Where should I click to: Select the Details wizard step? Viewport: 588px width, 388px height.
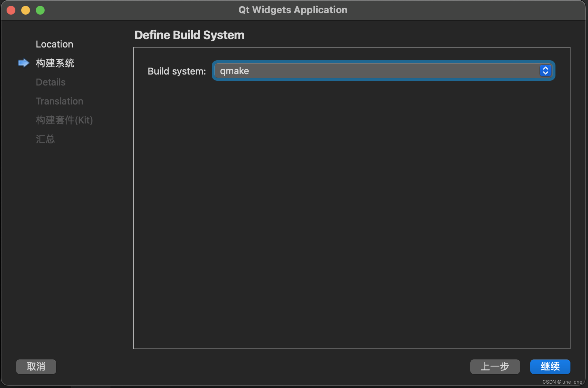coord(50,82)
